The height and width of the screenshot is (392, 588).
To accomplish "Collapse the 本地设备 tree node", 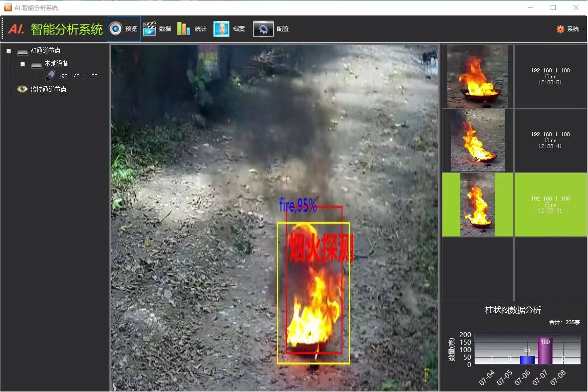I will (x=22, y=64).
